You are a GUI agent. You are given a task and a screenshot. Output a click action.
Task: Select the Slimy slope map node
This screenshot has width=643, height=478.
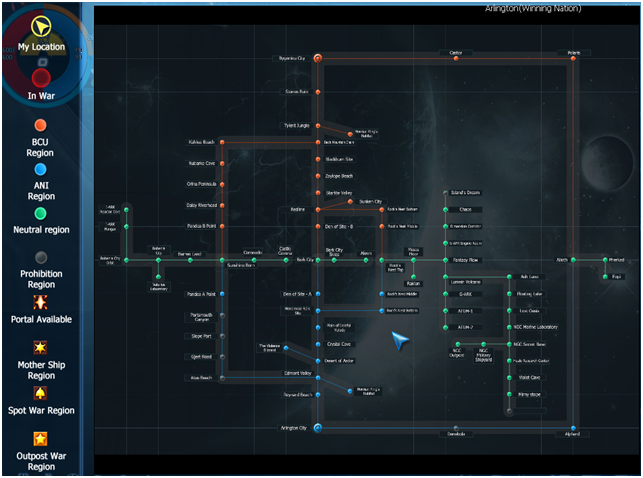[x=509, y=394]
